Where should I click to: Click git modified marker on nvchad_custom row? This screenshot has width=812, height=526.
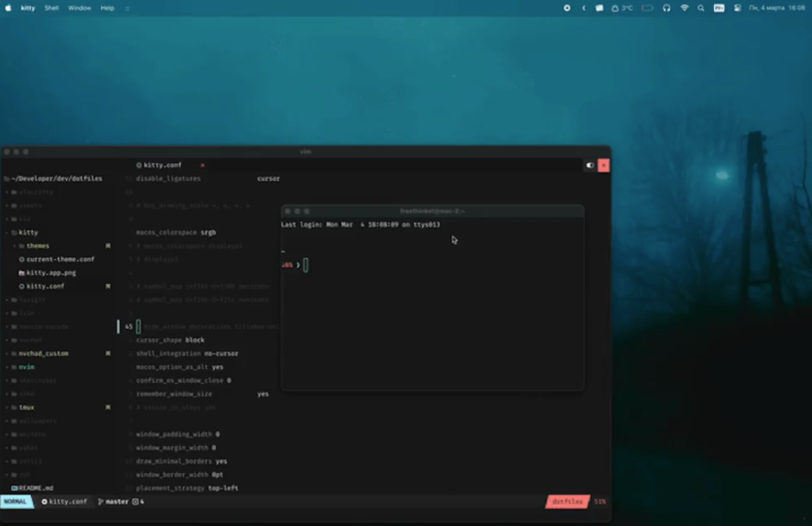[x=108, y=354]
